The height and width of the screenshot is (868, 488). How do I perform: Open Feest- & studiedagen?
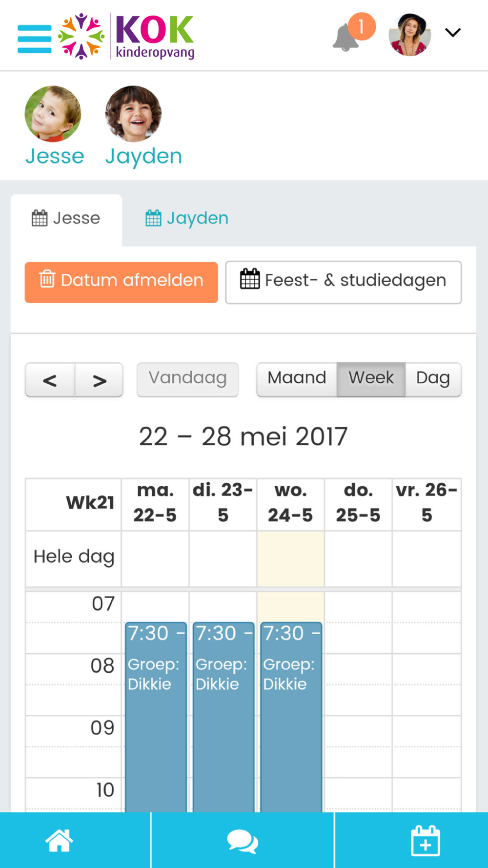click(344, 282)
